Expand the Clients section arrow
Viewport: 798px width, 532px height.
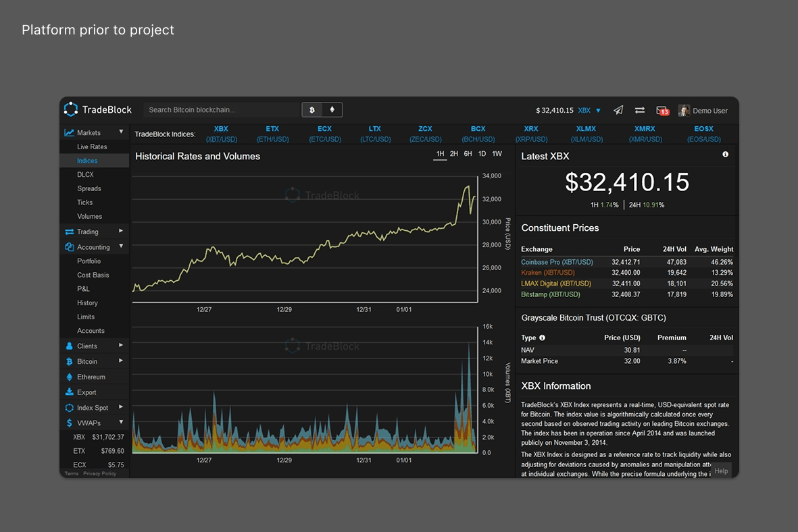click(121, 346)
